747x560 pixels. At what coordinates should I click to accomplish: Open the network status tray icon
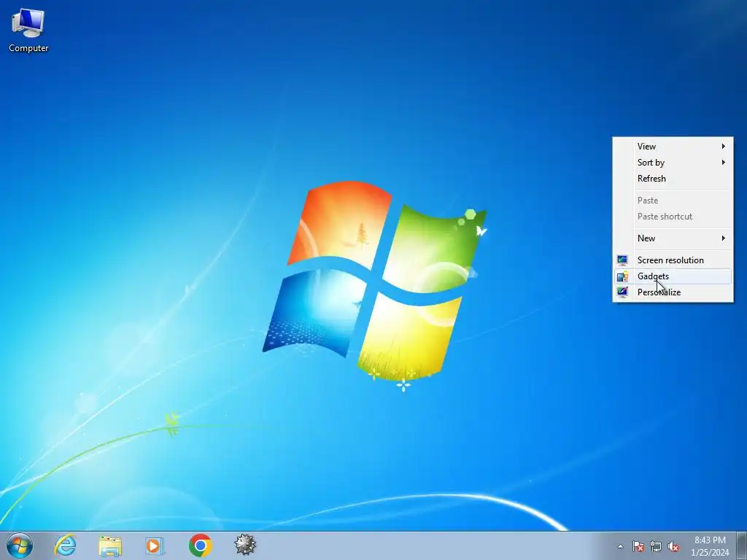click(656, 546)
